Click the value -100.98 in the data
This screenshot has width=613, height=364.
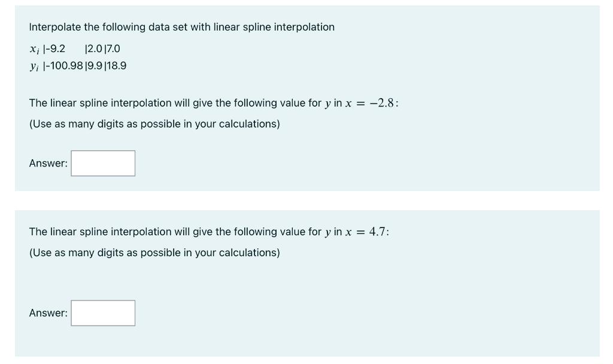click(x=65, y=66)
